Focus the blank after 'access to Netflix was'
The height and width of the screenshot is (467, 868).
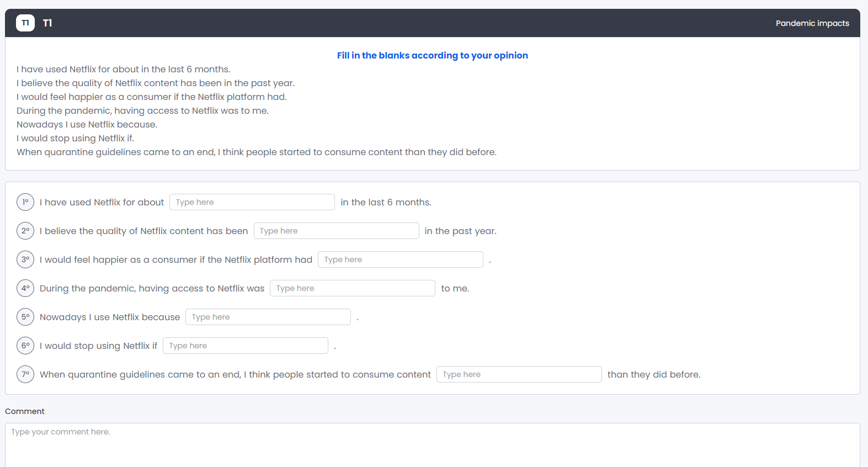(x=353, y=288)
